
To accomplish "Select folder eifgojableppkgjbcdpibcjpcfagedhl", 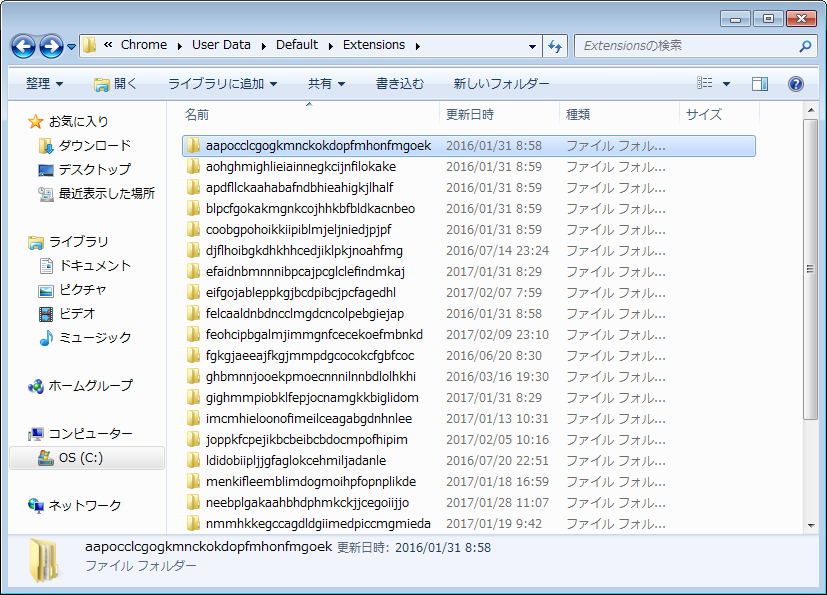I will tap(301, 292).
